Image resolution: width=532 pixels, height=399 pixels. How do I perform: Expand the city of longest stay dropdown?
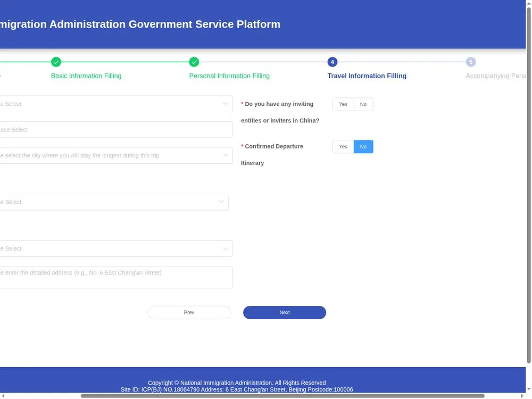(x=116, y=155)
